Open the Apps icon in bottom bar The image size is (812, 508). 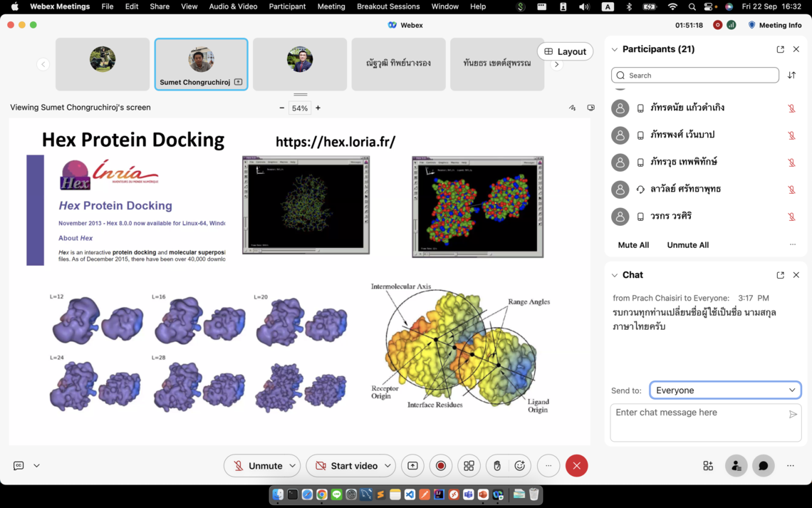tap(708, 466)
